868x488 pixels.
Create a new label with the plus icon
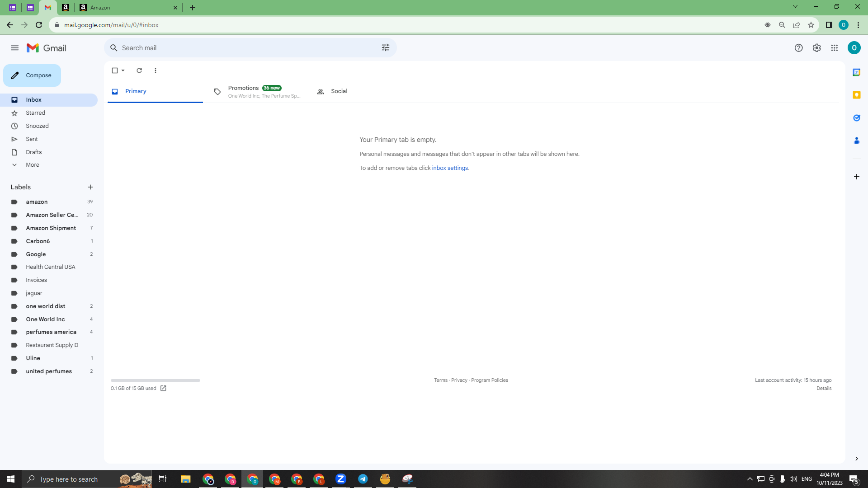click(90, 187)
